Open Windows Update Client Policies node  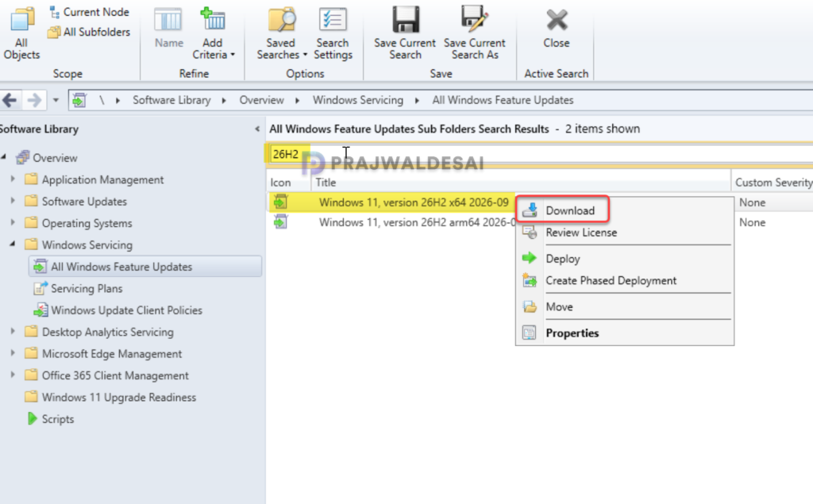126,310
